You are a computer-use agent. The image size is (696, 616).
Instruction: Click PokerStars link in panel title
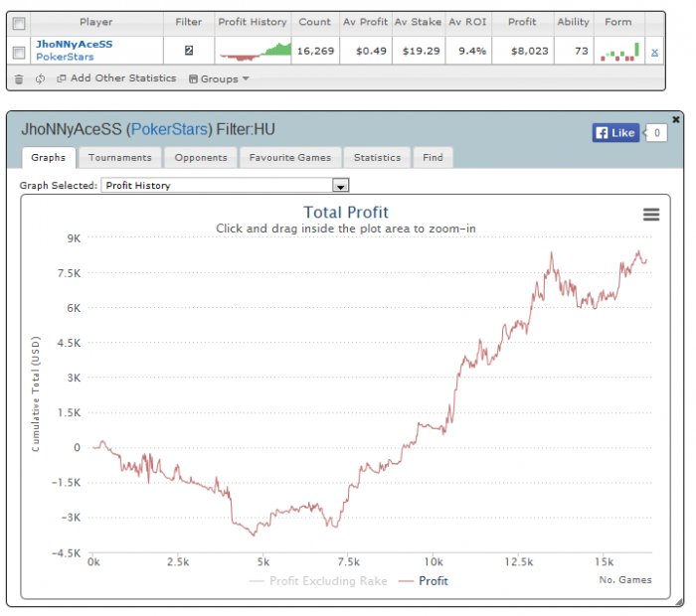pos(170,129)
